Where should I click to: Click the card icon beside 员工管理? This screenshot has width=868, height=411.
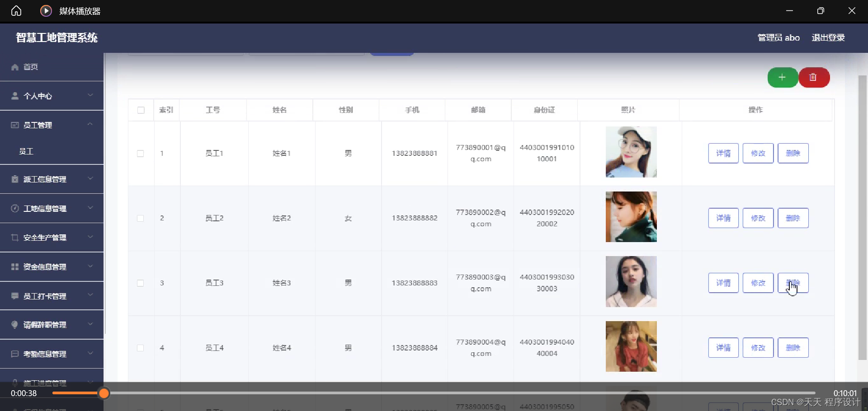tap(15, 125)
